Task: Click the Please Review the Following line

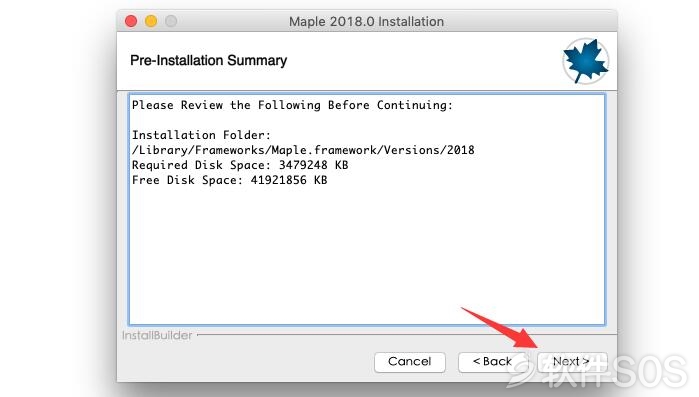Action: click(292, 105)
